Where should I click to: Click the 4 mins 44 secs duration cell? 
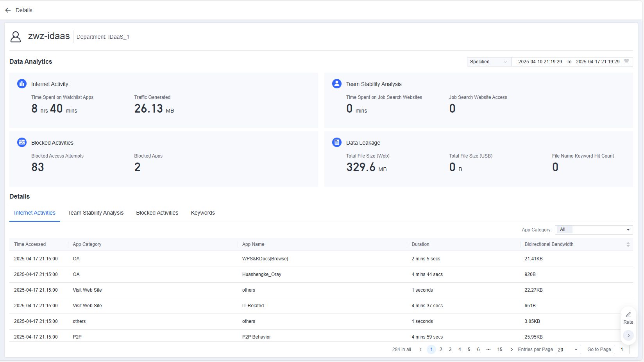click(x=427, y=274)
